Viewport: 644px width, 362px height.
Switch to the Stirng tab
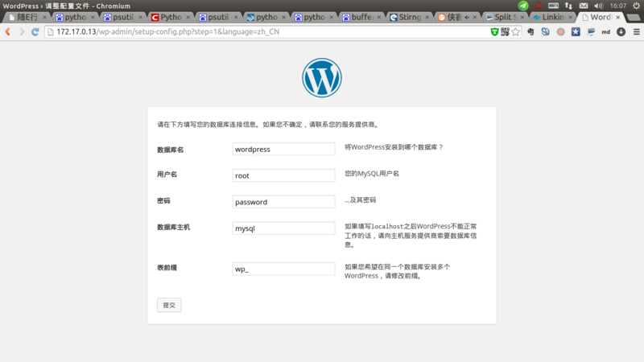pyautogui.click(x=408, y=17)
